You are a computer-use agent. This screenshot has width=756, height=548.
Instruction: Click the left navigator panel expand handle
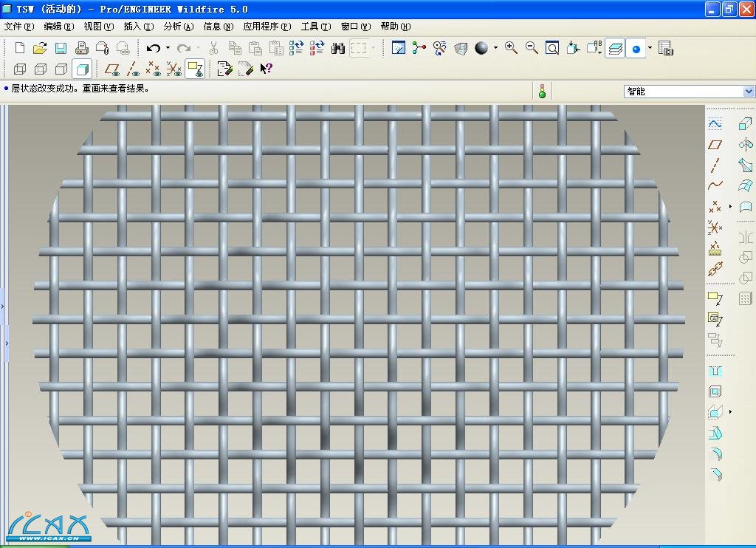[3, 305]
